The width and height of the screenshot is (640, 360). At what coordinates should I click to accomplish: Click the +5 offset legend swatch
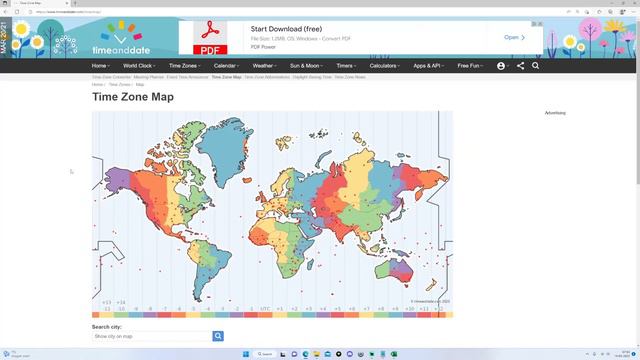338,315
